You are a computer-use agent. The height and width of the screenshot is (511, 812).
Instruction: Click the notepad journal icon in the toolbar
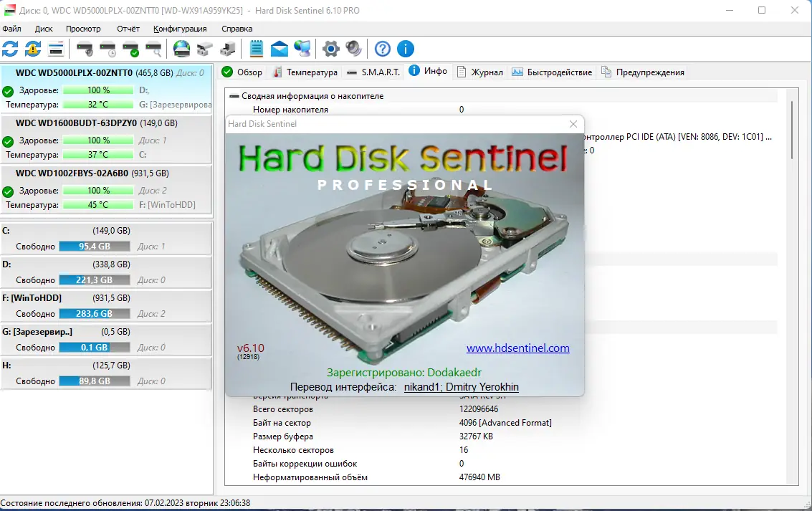pyautogui.click(x=255, y=49)
